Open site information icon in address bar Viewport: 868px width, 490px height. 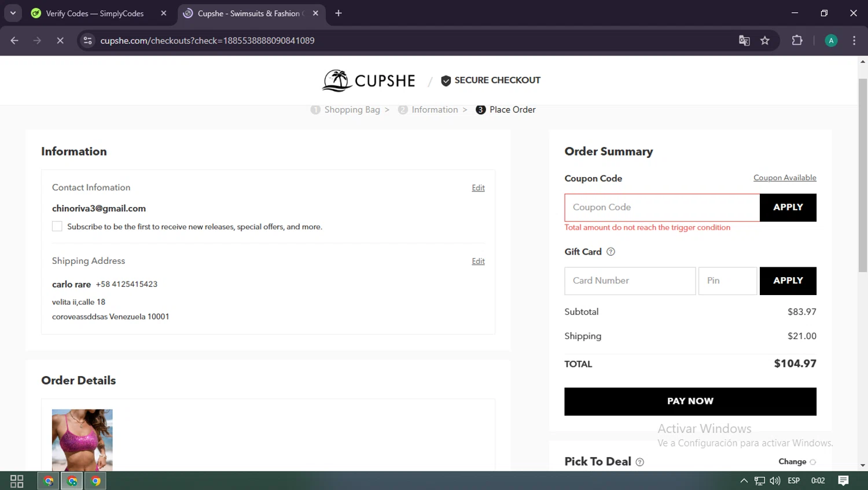[87, 40]
